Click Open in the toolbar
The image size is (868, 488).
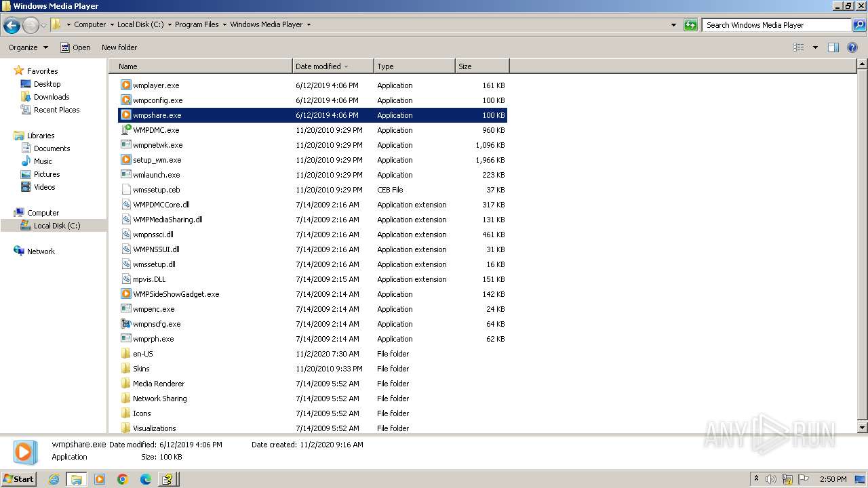[x=75, y=47]
